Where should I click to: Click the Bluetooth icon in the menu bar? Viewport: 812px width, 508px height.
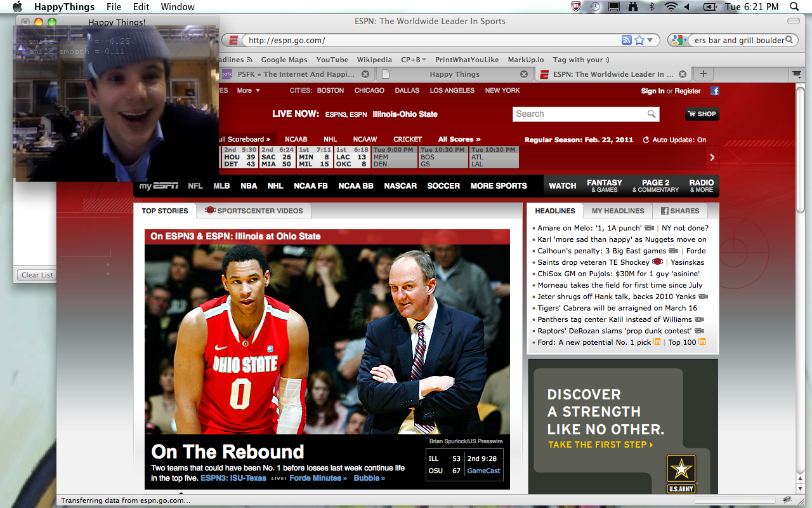pos(652,7)
